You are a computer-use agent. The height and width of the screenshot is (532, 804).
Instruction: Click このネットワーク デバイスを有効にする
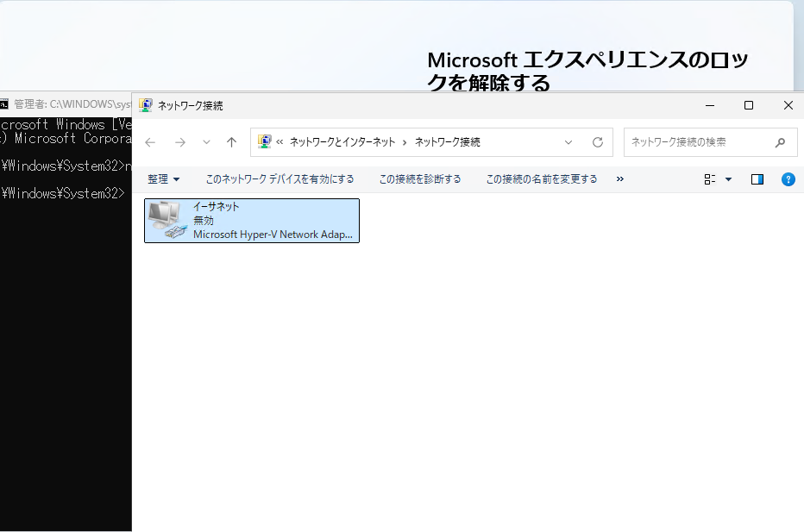coord(280,179)
